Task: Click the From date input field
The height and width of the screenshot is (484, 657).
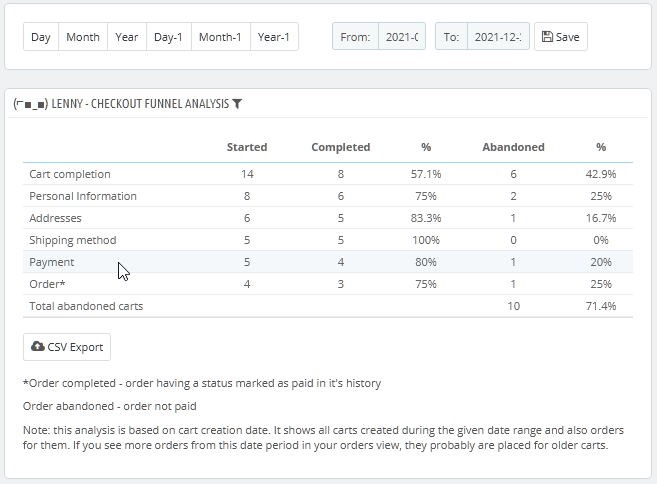Action: tap(402, 37)
